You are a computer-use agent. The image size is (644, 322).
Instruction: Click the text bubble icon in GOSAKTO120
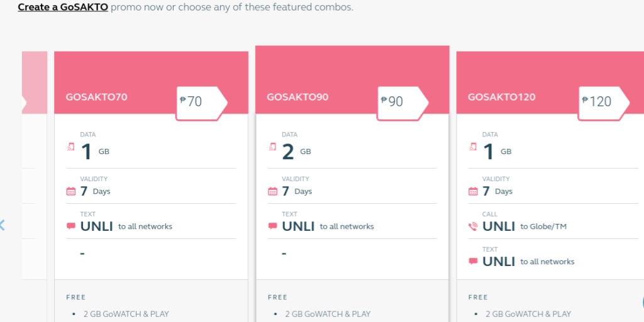tap(473, 261)
